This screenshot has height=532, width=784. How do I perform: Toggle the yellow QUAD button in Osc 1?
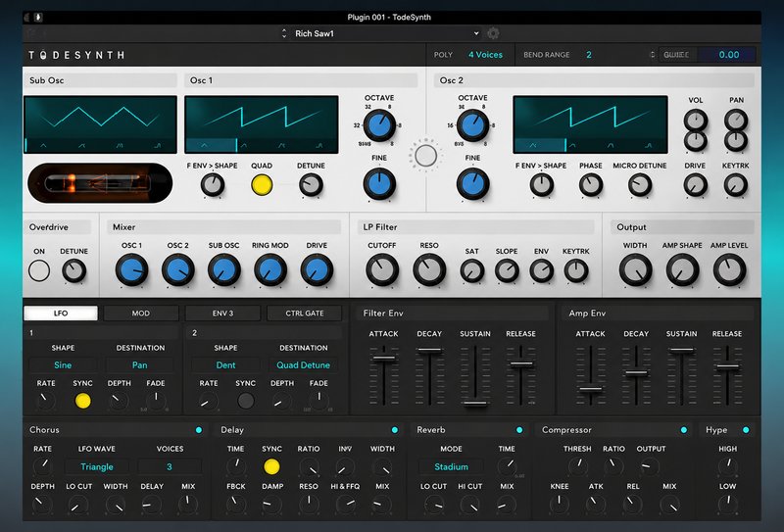(262, 184)
